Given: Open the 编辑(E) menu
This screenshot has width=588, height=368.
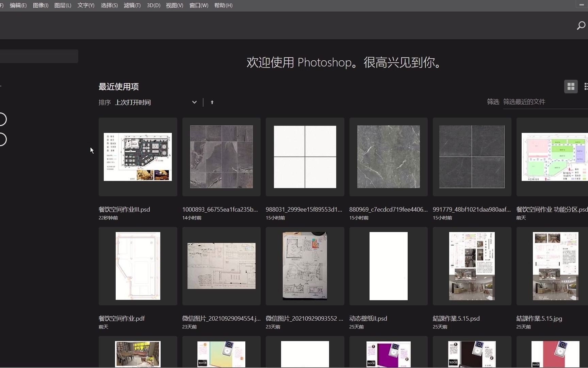Looking at the screenshot, I should pyautogui.click(x=18, y=5).
